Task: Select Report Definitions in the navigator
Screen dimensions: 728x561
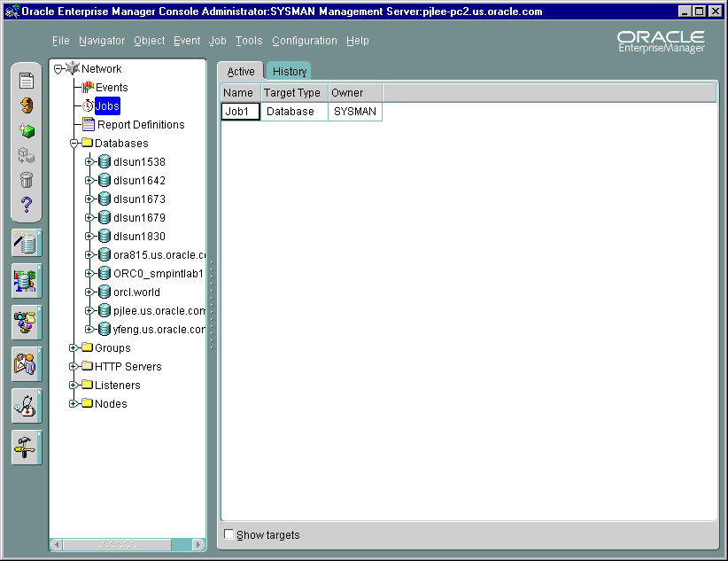Action: (140, 125)
